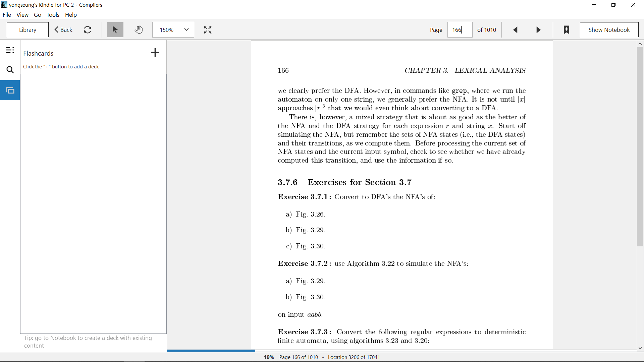Click the tip about Notebook deck creation
This screenshot has width=644, height=362.
click(x=88, y=342)
